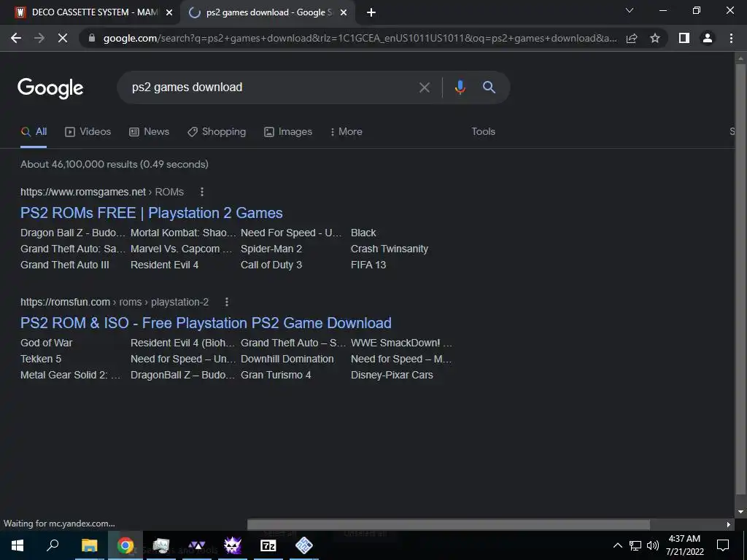This screenshot has height=560, width=747.
Task: Open the Tekken 5 sitelink
Action: click(41, 359)
